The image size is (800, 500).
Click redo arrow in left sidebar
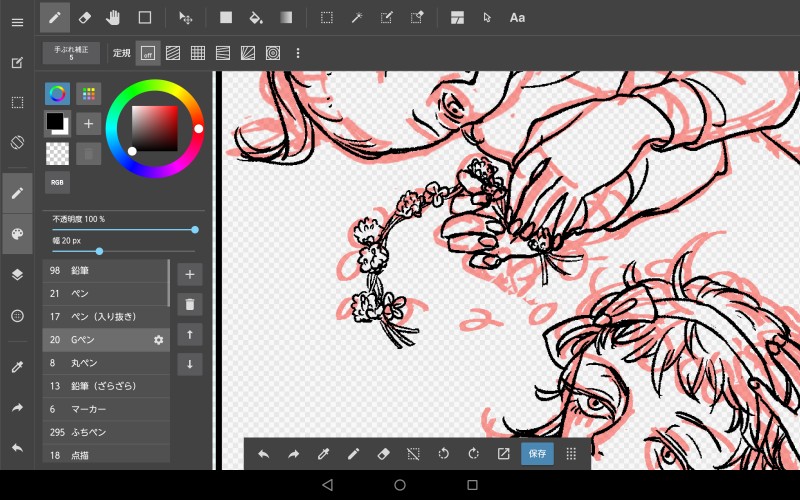17,408
